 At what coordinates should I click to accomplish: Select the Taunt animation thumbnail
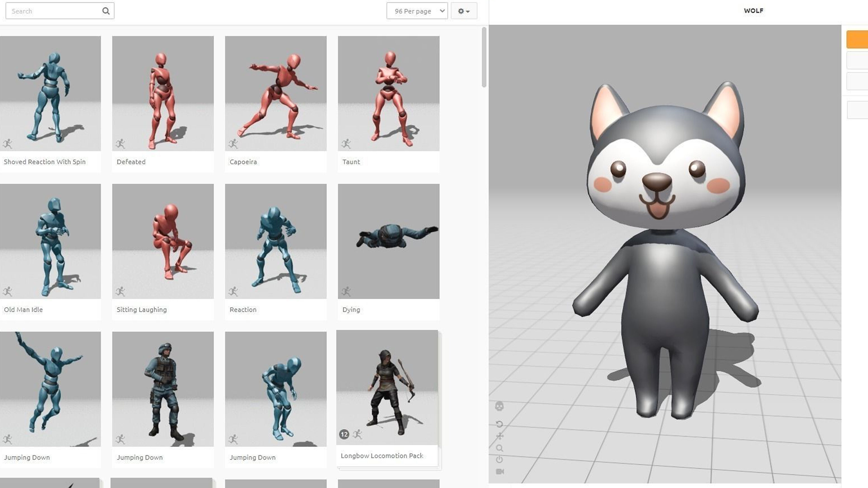[x=389, y=93]
